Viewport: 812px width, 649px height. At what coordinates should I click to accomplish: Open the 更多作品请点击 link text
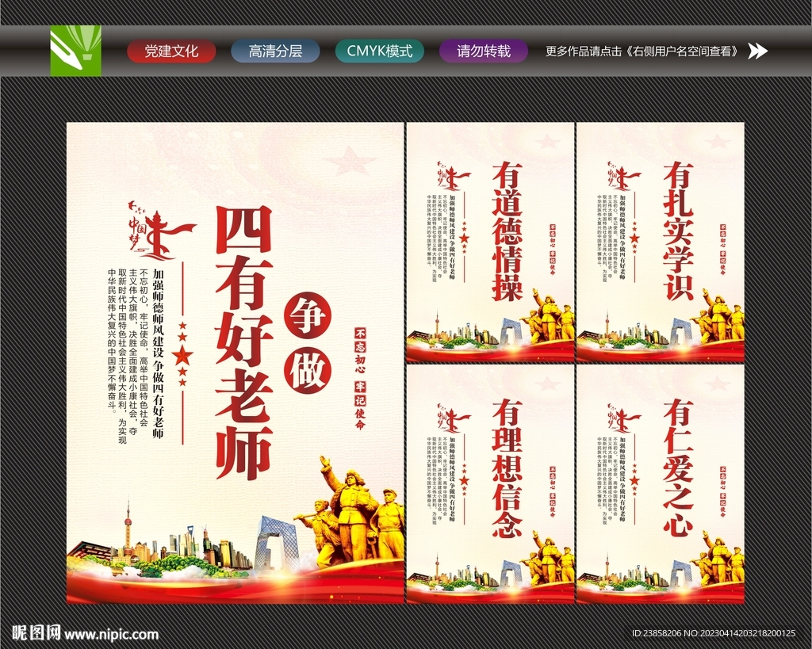pos(642,52)
